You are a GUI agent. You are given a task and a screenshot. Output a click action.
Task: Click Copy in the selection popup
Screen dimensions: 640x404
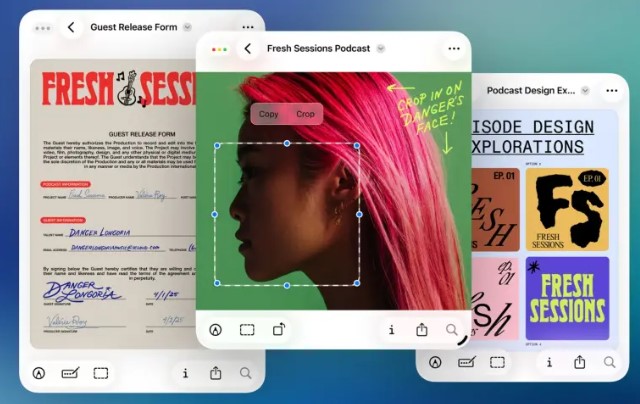(x=268, y=114)
